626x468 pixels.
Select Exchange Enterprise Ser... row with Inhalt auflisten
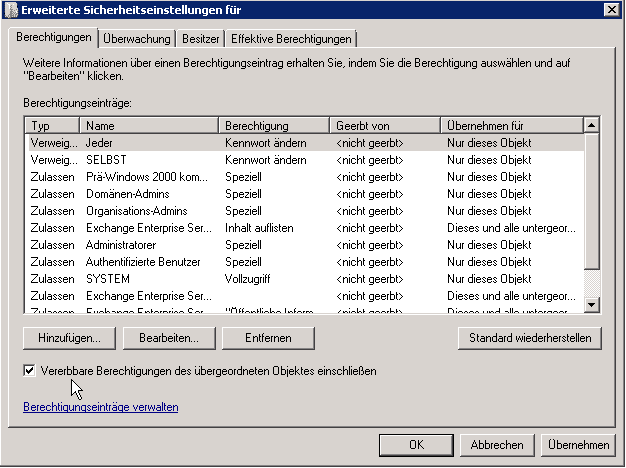[304, 228]
